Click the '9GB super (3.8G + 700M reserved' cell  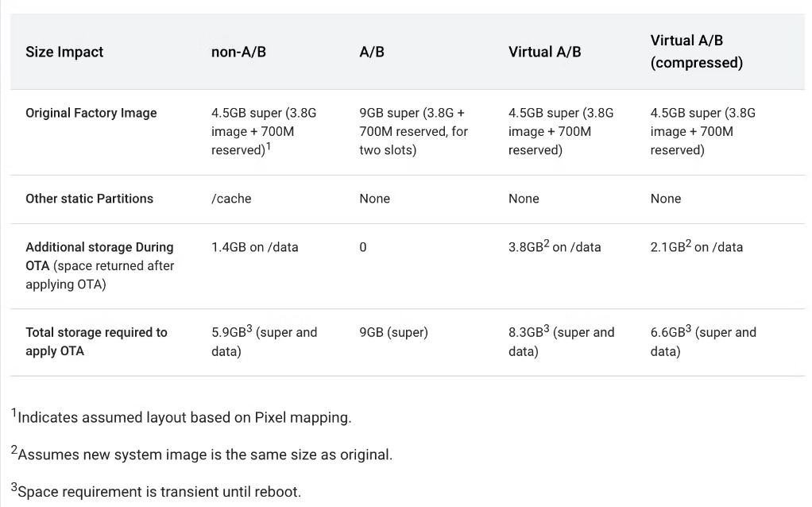coord(413,131)
